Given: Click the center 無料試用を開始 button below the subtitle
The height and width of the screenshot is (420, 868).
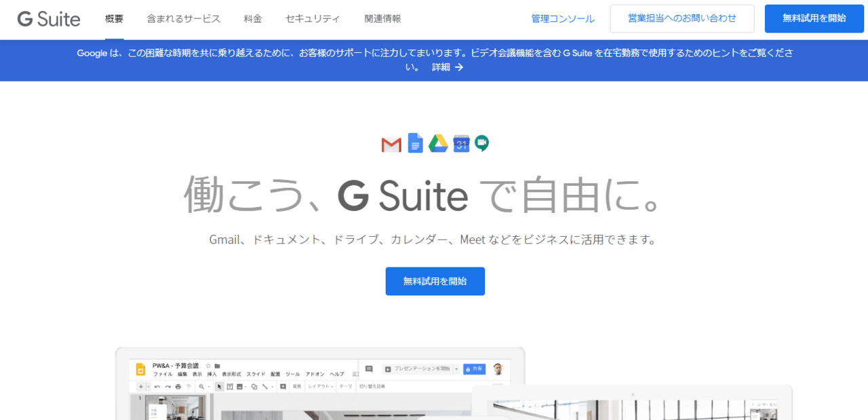Looking at the screenshot, I should point(435,281).
